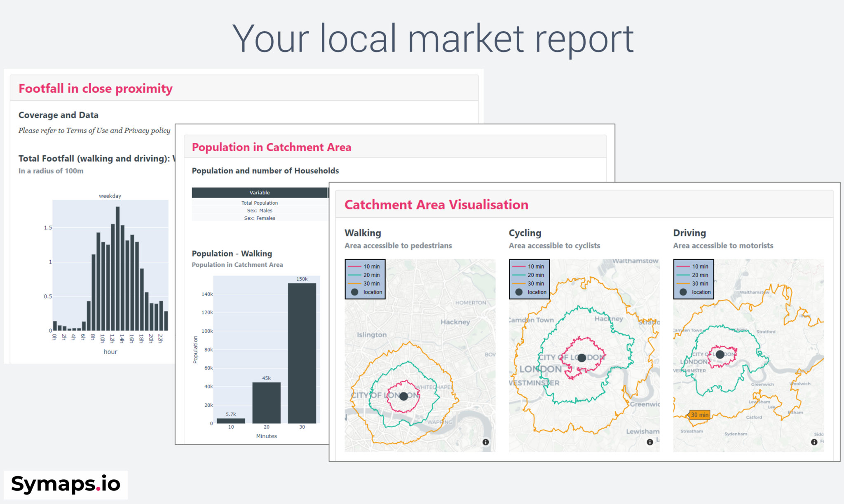
Task: Click the Cycling section title
Action: pos(525,233)
